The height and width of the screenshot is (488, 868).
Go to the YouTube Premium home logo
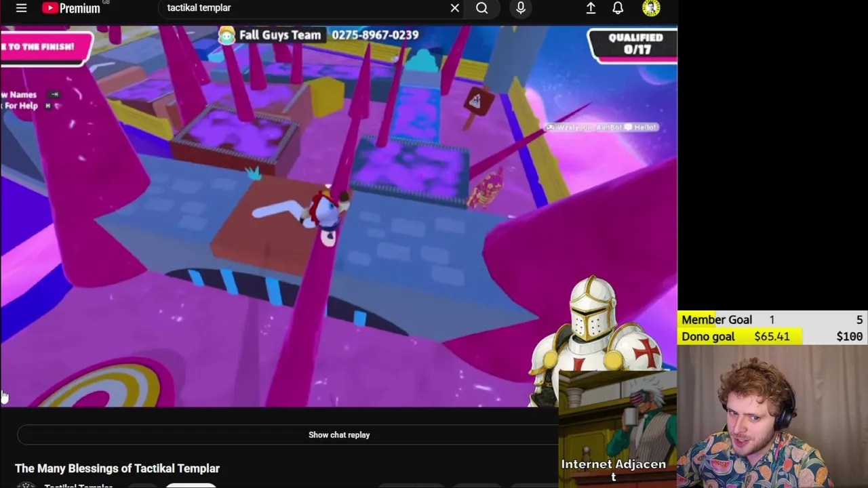click(x=71, y=8)
